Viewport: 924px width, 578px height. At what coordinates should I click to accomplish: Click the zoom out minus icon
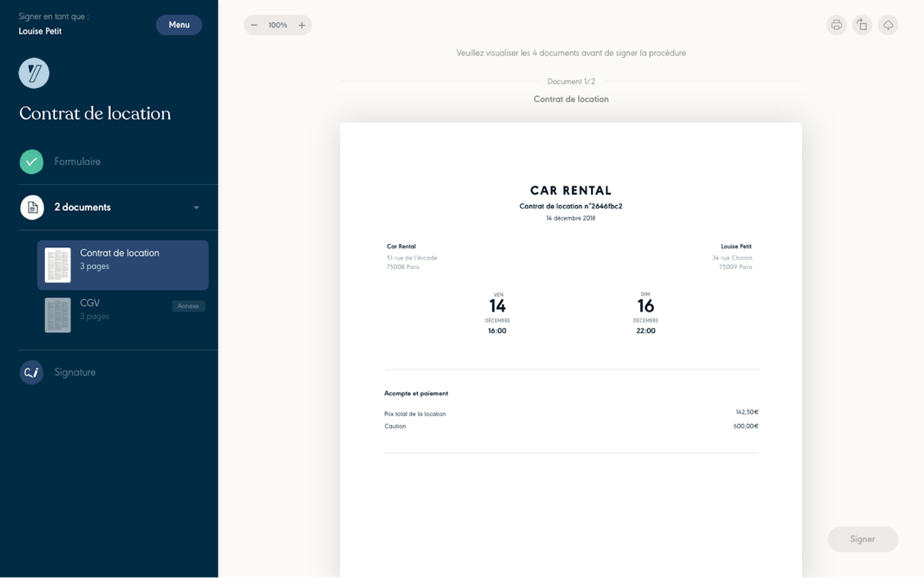coord(254,25)
